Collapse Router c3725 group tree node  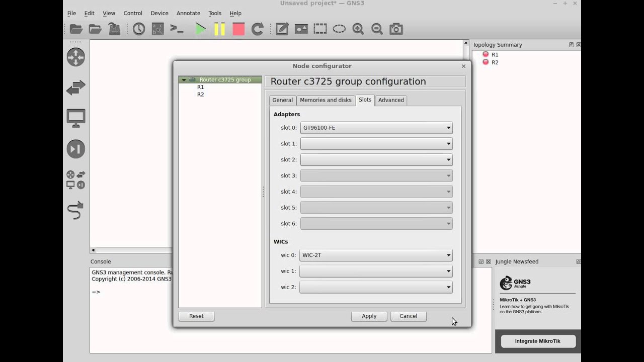coord(184,80)
